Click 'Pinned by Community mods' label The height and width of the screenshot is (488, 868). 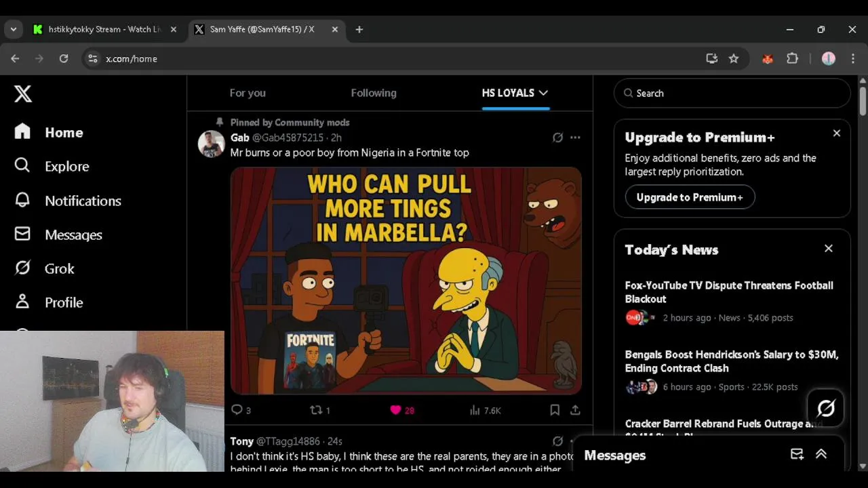pos(290,123)
